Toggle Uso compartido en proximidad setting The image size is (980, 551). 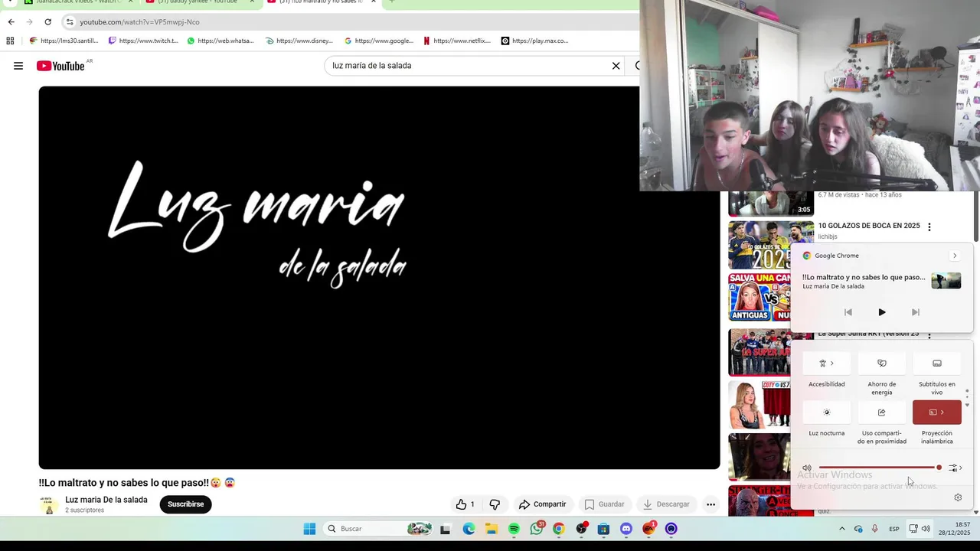click(881, 412)
